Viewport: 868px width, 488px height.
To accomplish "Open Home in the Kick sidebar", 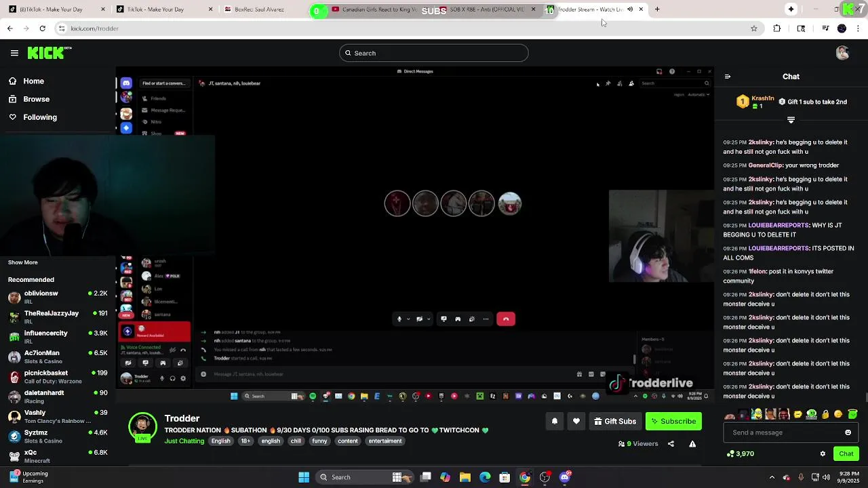I will click(x=33, y=81).
